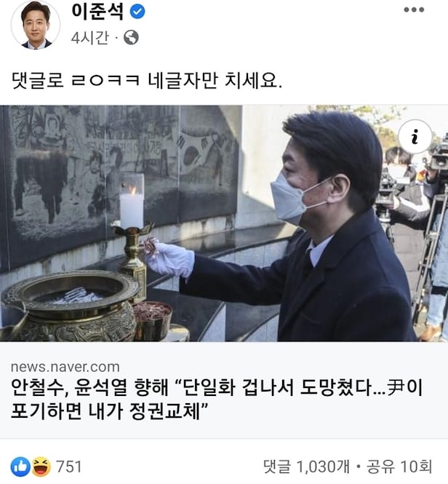The width and height of the screenshot is (448, 484).
Task: Open 이준석 profile picture
Action: tap(36, 25)
